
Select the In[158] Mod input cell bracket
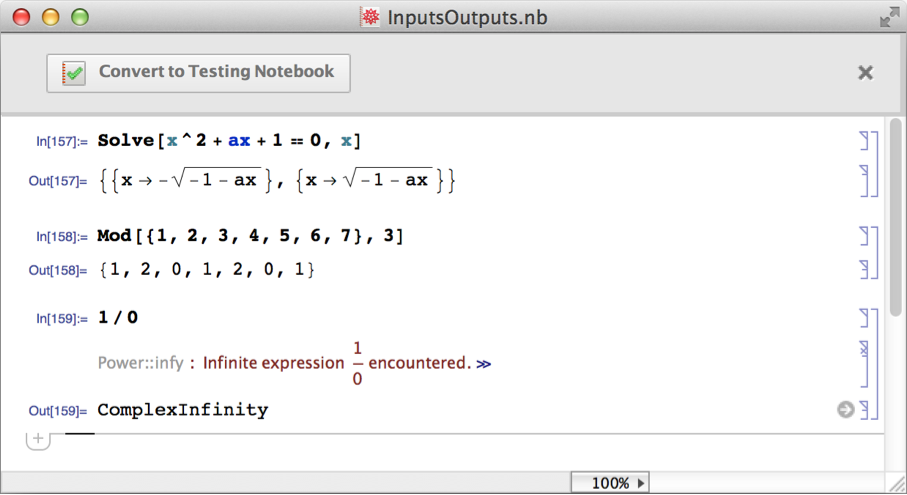864,237
